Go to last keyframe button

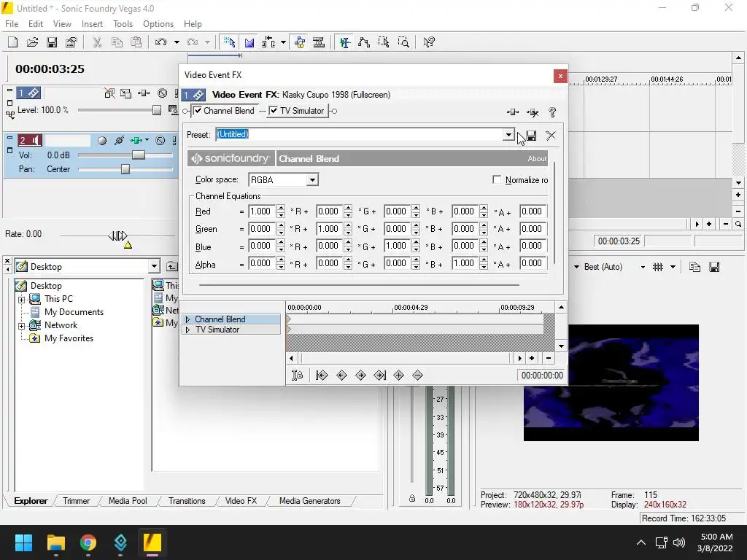pyautogui.click(x=379, y=376)
